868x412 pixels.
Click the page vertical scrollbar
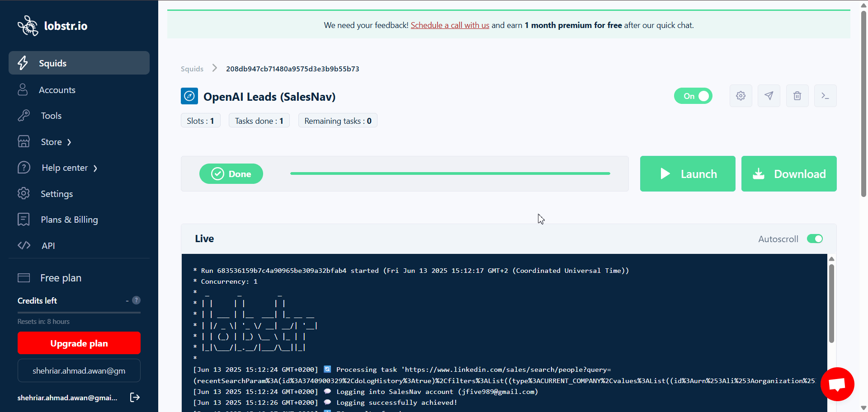coord(863,103)
